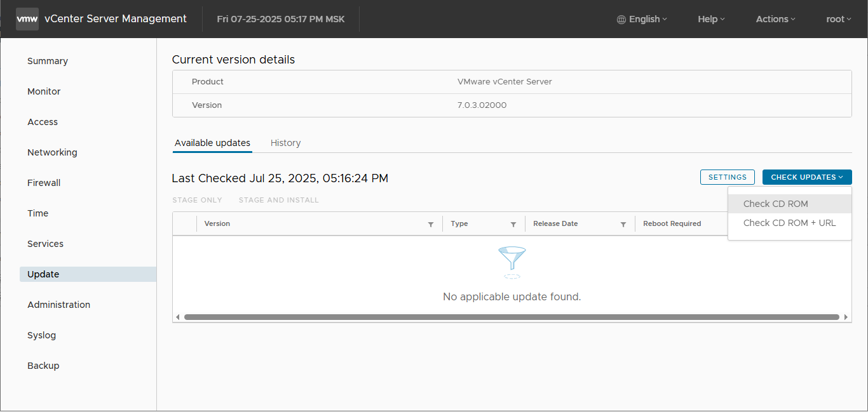Click the Current version details heading

[233, 60]
